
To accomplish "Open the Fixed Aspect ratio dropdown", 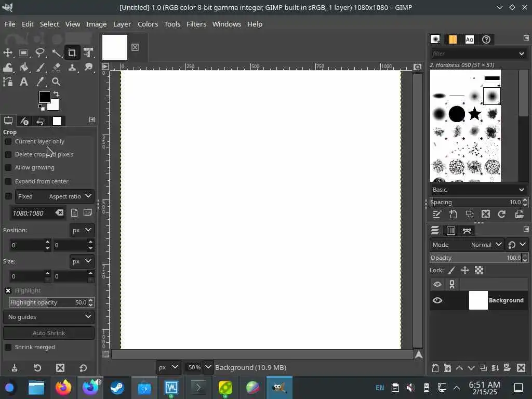I will click(55, 196).
